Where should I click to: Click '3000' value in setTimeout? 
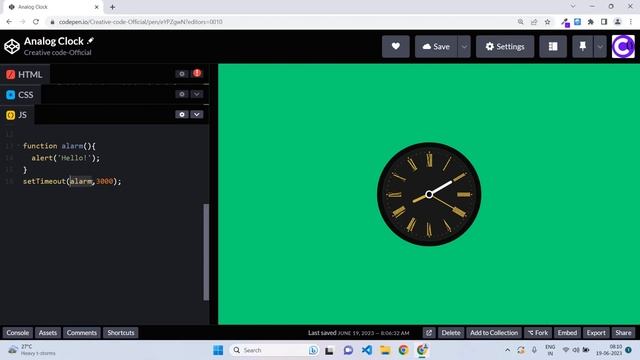[104, 181]
